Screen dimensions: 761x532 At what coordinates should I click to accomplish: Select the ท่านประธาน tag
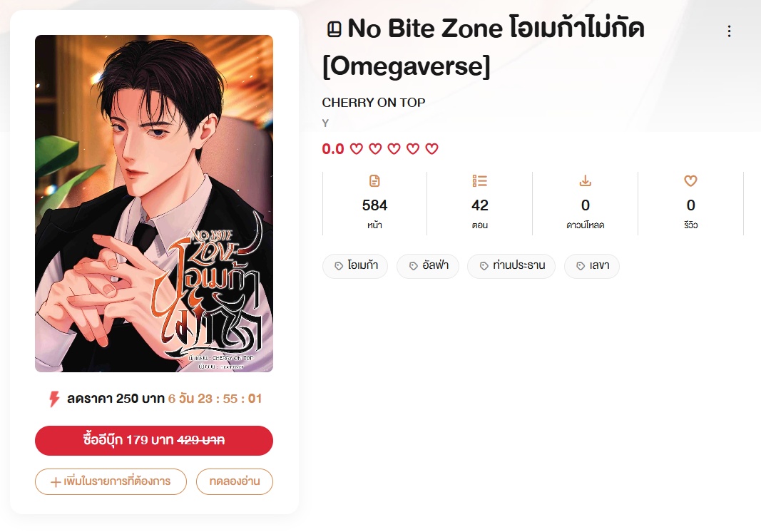(511, 266)
